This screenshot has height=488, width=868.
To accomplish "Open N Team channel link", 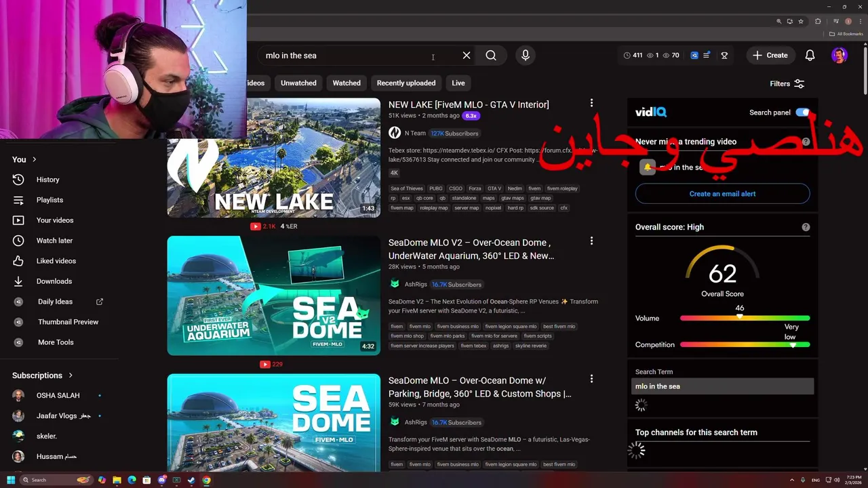I will 415,134.
